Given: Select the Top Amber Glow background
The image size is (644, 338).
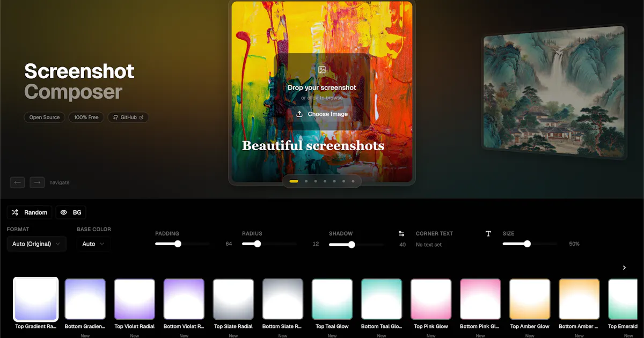Looking at the screenshot, I should tap(530, 299).
